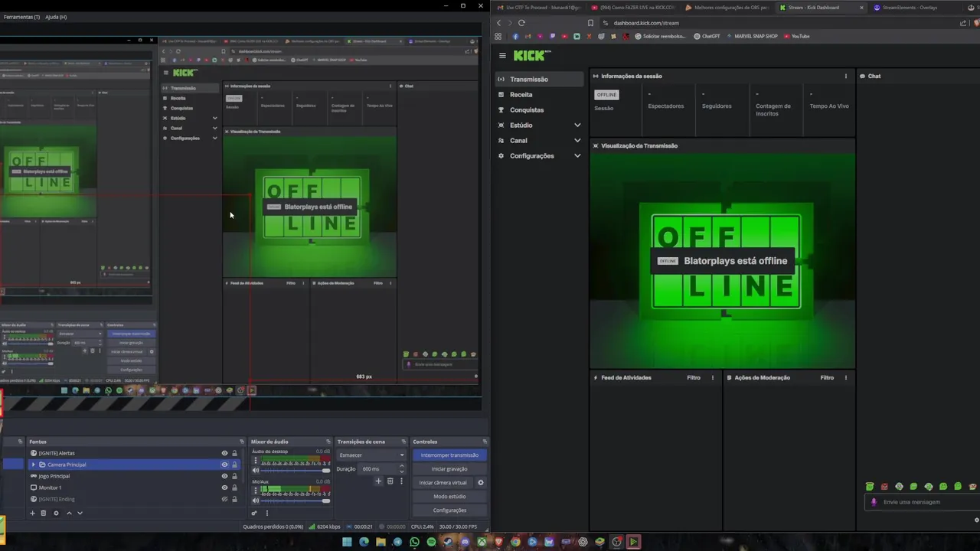Screen dimensions: 980x551
Task: Toggle lock on Monitor 1 source
Action: click(x=234, y=487)
